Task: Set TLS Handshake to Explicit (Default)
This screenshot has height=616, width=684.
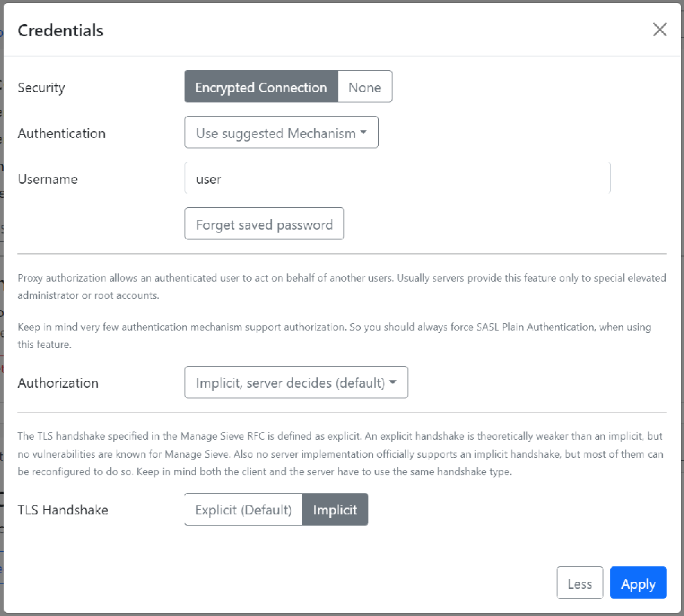Action: [x=243, y=509]
